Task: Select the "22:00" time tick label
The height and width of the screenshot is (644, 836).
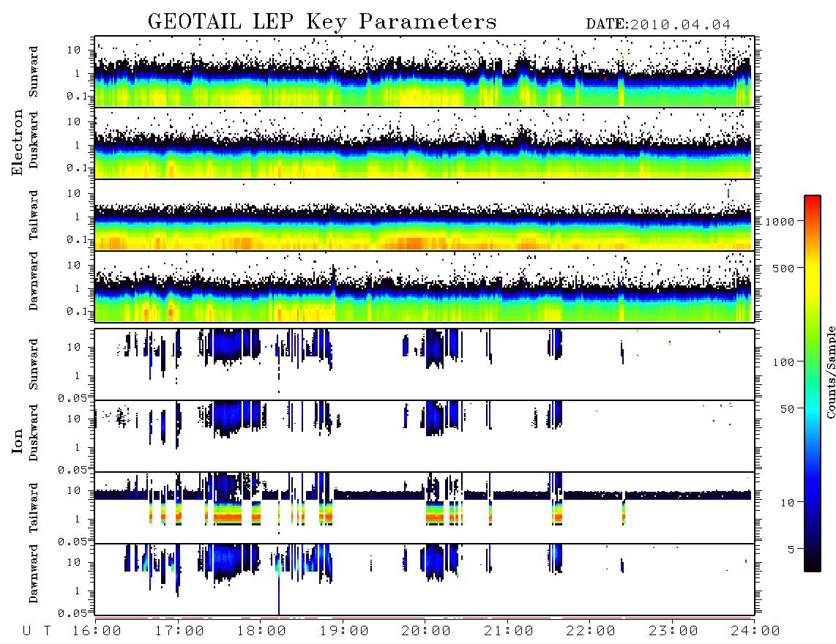Action: click(591, 631)
